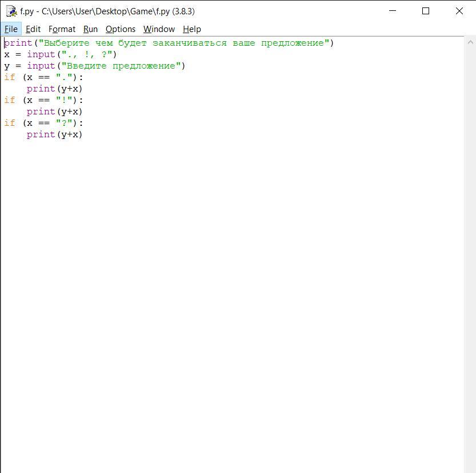Minimize the f.py editor window

393,11
